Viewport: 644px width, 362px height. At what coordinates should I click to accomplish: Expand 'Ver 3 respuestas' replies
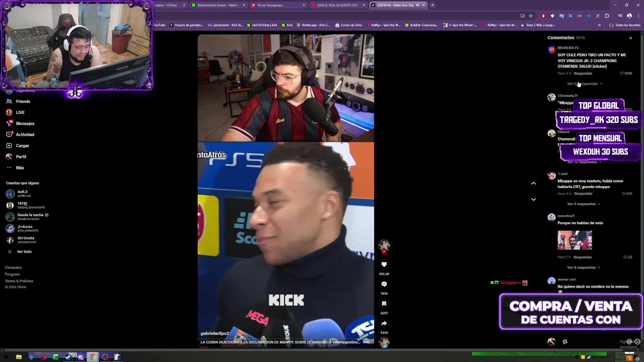(584, 204)
